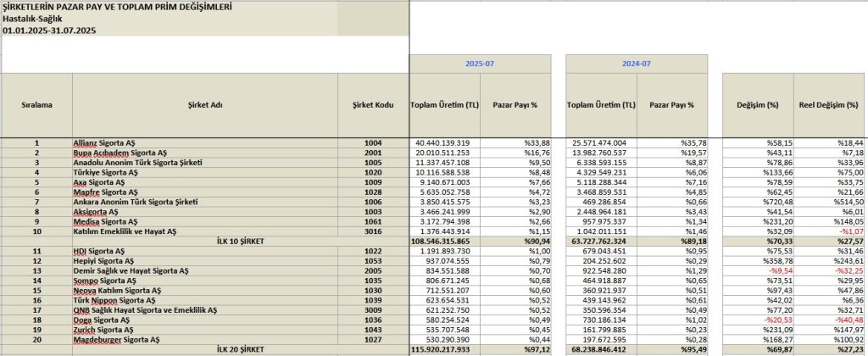Image resolution: width=868 pixels, height=356 pixels.
Task: Click 'Demir Sağlık ve Hayat Sigorta AŞ' cell
Action: coord(205,270)
